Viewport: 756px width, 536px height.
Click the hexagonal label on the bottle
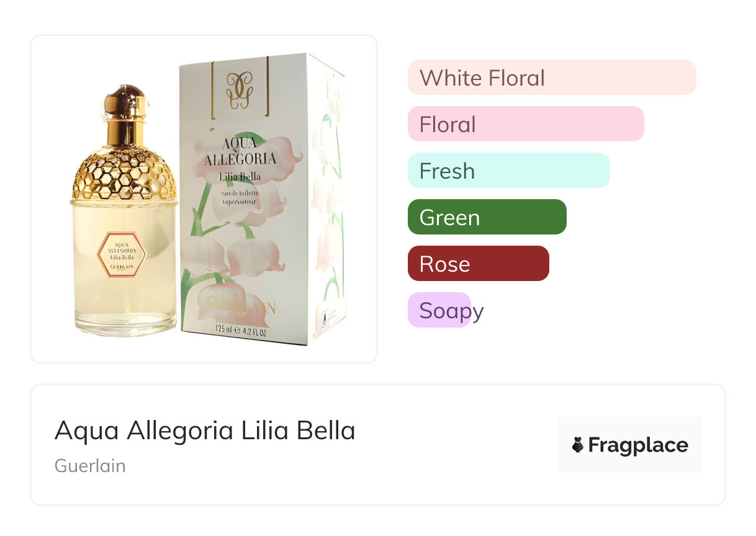(122, 254)
